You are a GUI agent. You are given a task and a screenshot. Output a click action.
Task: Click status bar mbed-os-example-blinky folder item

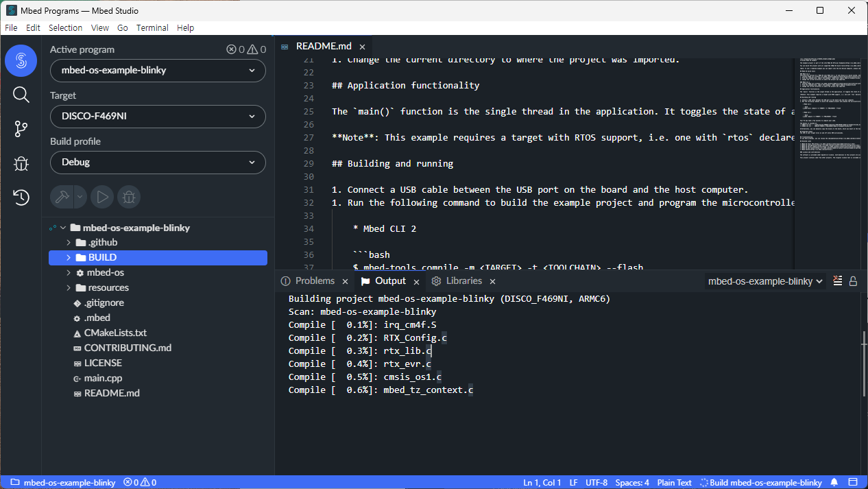pyautogui.click(x=62, y=483)
